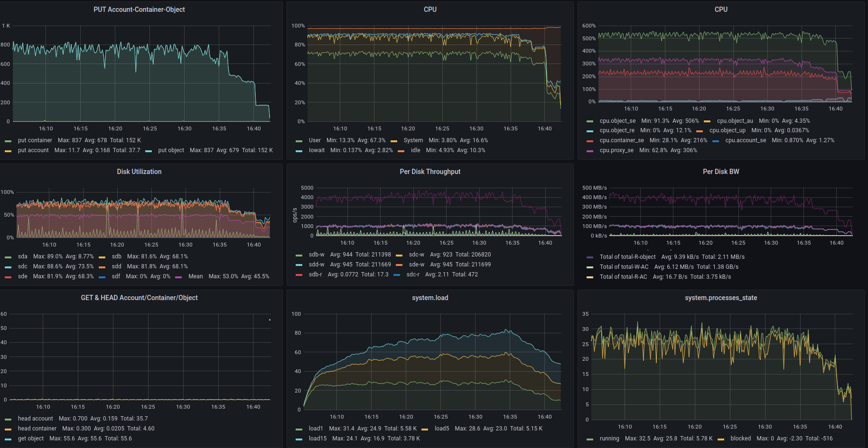Click the color swatch next to sda
This screenshot has height=448, width=868.
click(8, 257)
